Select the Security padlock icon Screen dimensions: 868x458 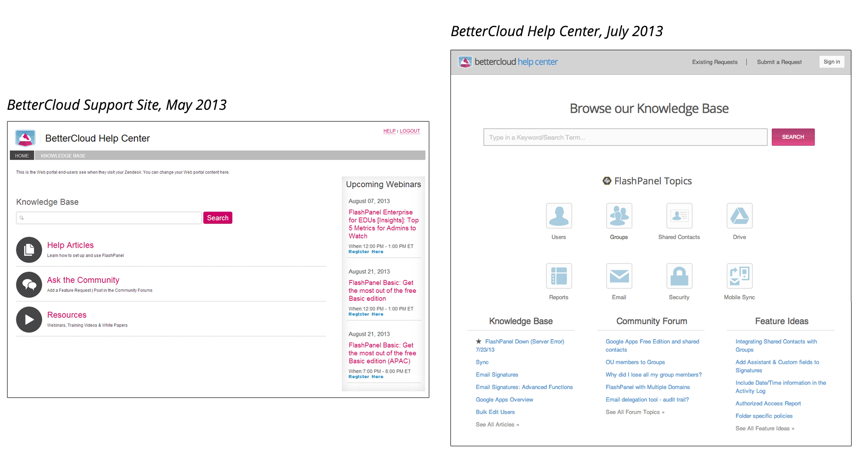point(679,276)
